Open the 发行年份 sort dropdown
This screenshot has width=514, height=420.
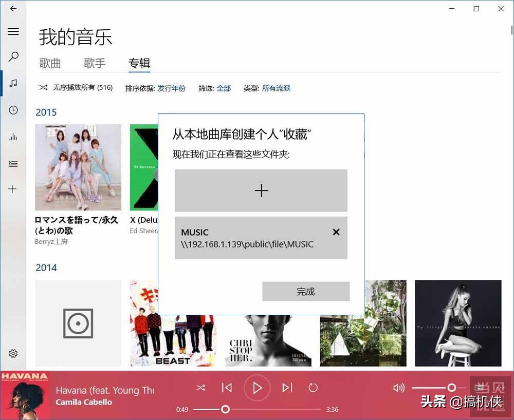point(172,88)
